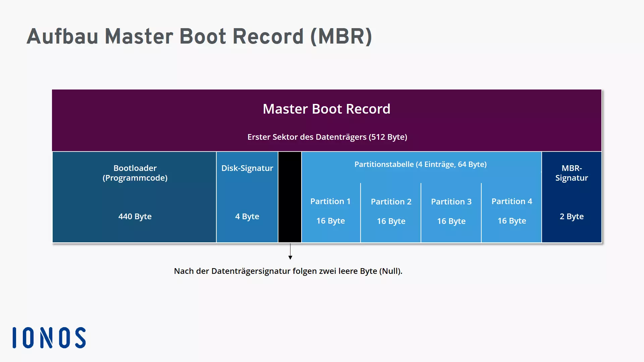The image size is (644, 362).
Task: Select the "Partition 3" label
Action: (x=451, y=201)
